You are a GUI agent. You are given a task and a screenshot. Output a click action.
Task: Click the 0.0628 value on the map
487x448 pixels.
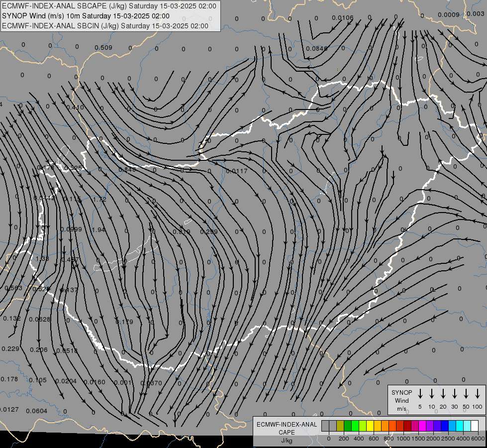click(x=40, y=319)
